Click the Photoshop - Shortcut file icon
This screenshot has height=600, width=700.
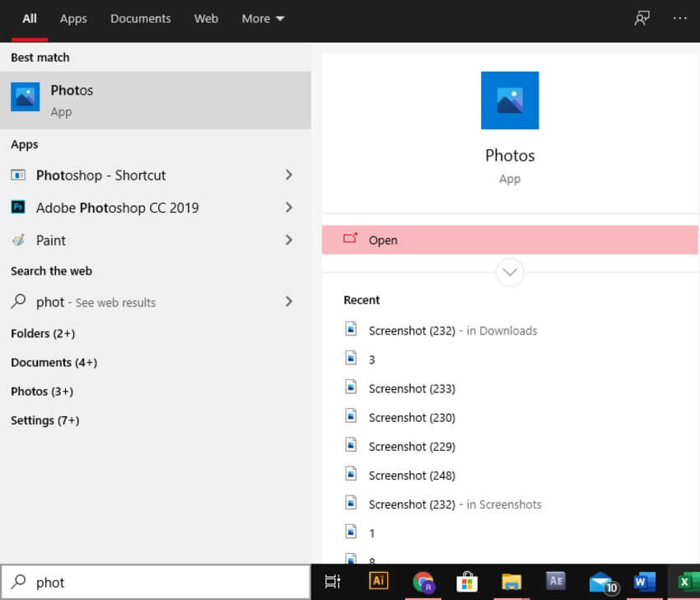pyautogui.click(x=18, y=175)
